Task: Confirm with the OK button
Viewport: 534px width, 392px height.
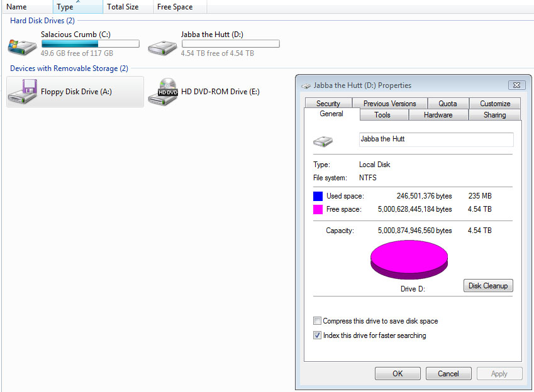Action: (x=398, y=374)
